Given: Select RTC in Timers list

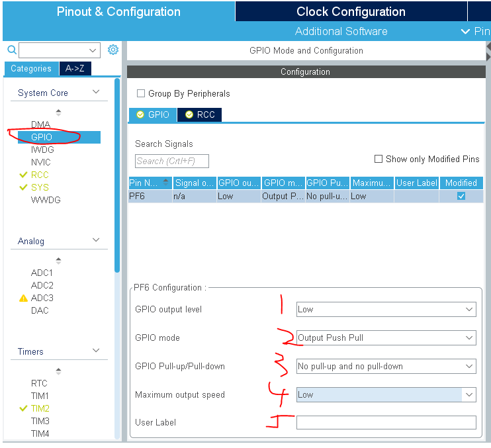Looking at the screenshot, I should (39, 383).
